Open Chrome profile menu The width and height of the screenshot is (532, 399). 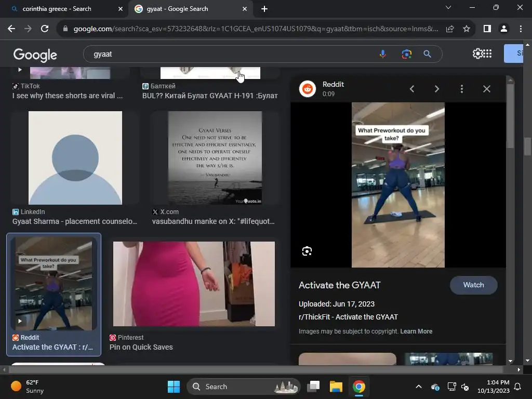click(x=504, y=29)
